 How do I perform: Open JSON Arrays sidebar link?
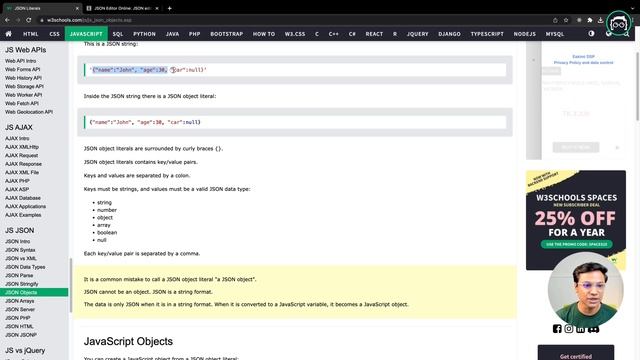19,301
